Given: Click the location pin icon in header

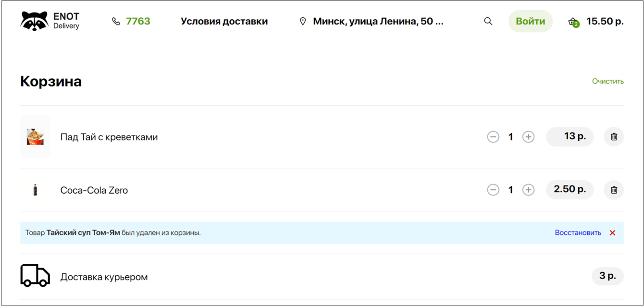Looking at the screenshot, I should (x=303, y=22).
